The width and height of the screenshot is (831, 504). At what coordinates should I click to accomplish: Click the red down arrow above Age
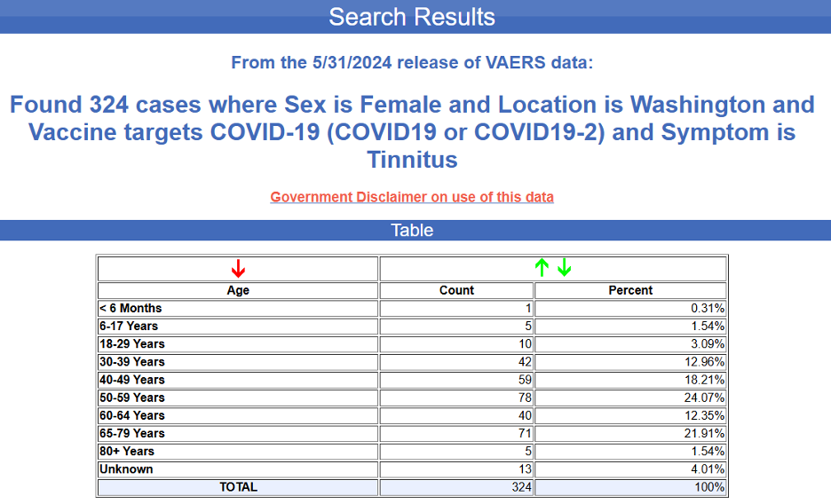pos(238,269)
